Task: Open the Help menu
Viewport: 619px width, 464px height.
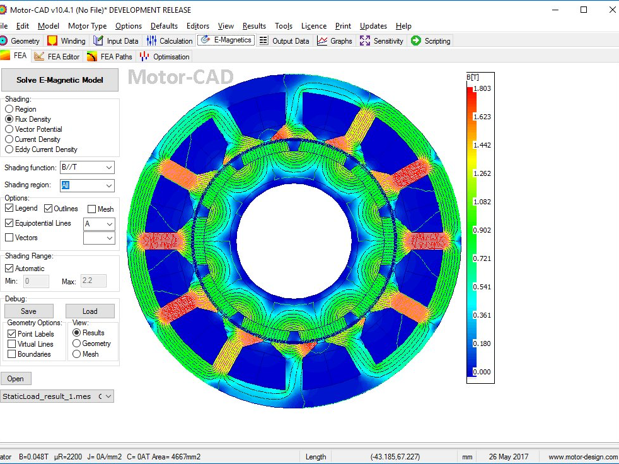Action: point(403,26)
